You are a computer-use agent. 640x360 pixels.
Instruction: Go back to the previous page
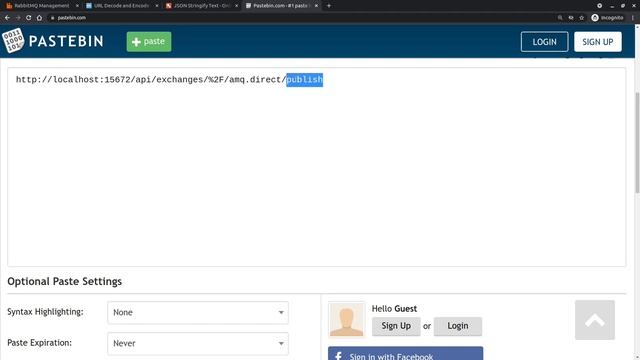click(x=7, y=18)
